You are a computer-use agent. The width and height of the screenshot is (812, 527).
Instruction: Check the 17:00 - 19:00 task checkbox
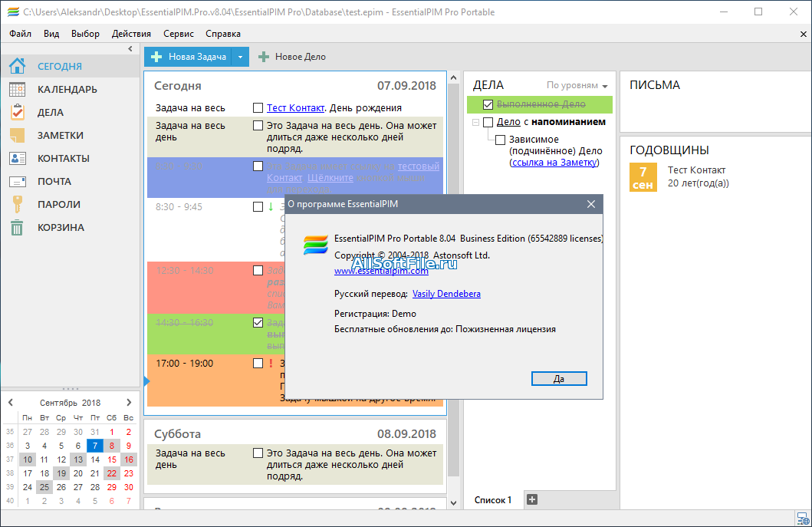[x=258, y=364]
